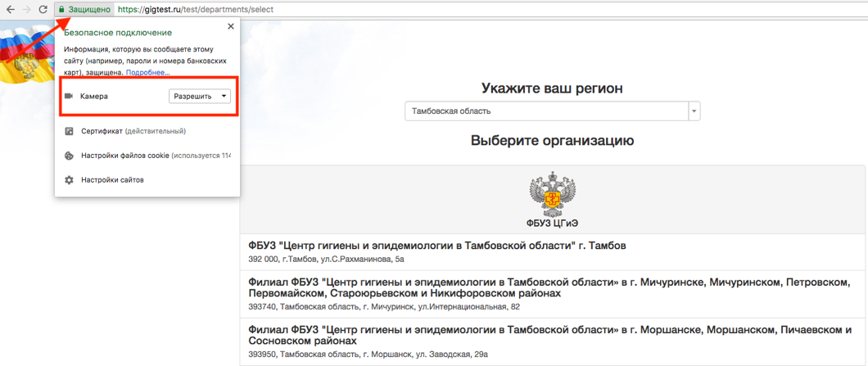
Task: Click the Подробнее link
Action: pos(147,73)
